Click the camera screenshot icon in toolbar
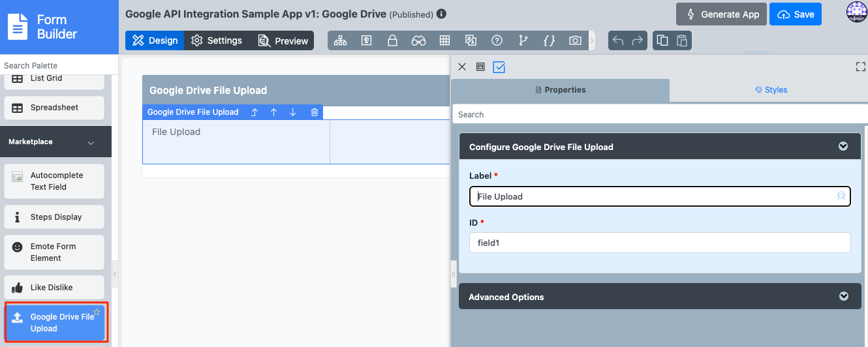This screenshot has height=347, width=868. point(575,40)
